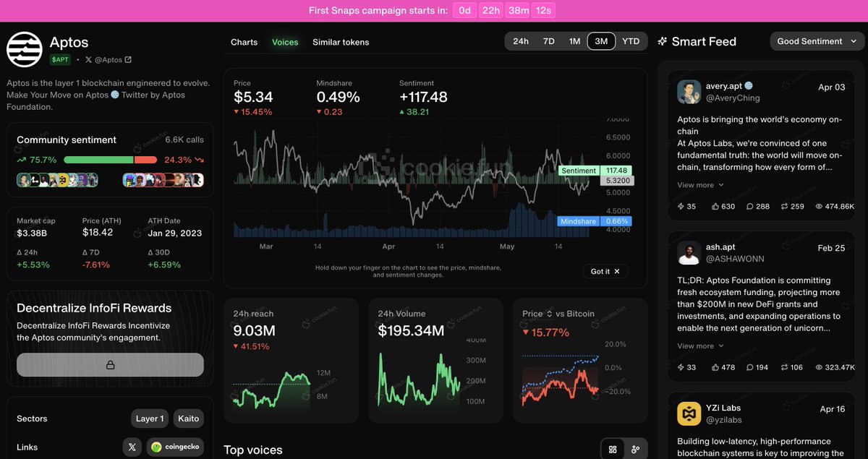The height and width of the screenshot is (459, 868).
Task: Click the X icon in Links row
Action: (132, 447)
